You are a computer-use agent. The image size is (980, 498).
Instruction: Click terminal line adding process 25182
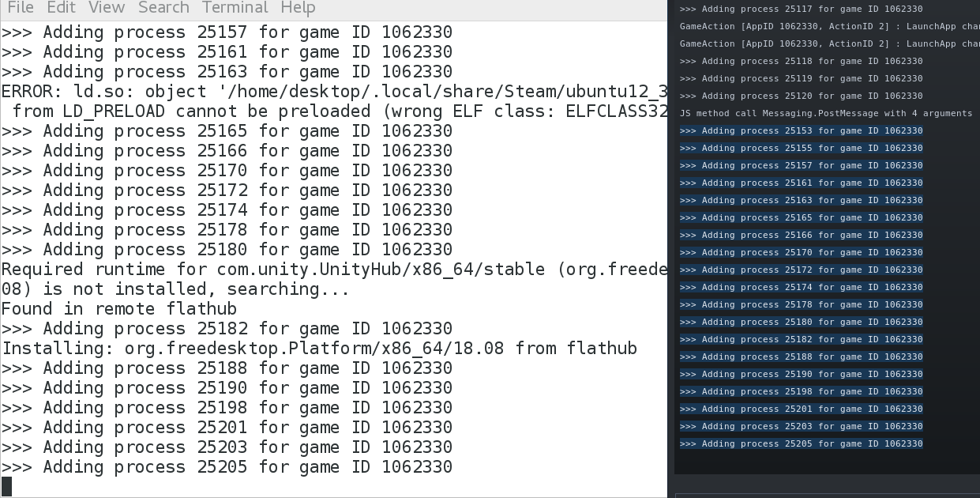(227, 329)
